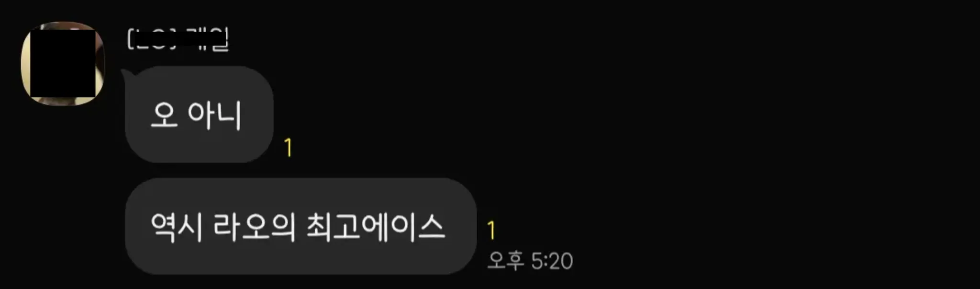Click the bracketed tag in the sender name
This screenshot has width=980, height=289.
[152, 39]
